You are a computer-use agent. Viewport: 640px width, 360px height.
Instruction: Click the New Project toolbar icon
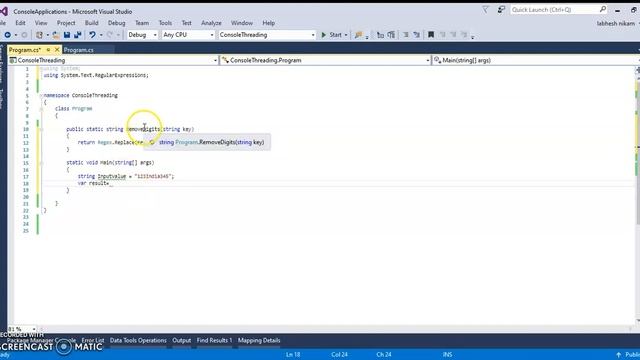[x=39, y=35]
